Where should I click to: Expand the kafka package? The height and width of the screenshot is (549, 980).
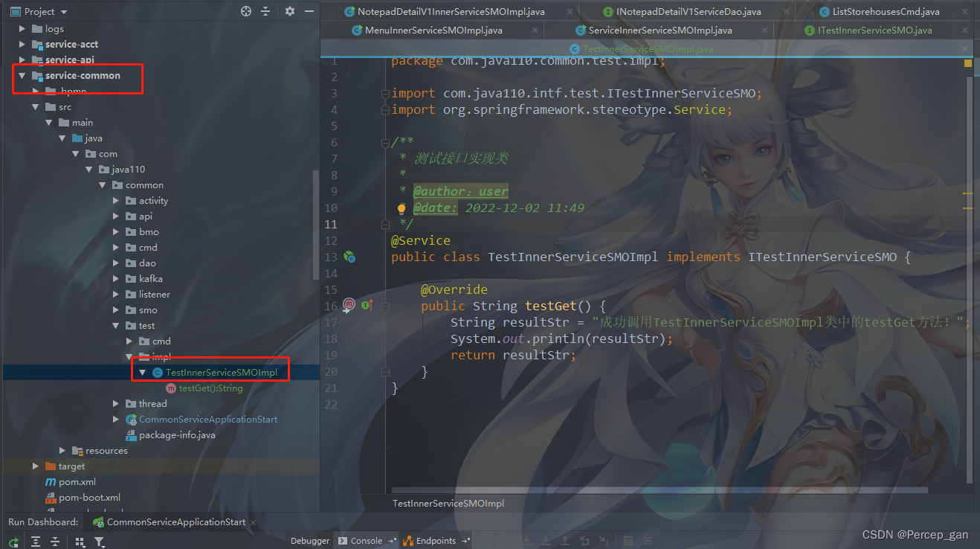coord(115,279)
